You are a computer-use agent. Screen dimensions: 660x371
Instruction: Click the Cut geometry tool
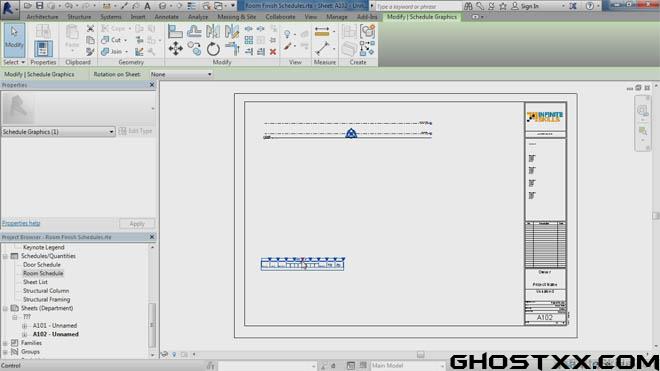click(112, 40)
